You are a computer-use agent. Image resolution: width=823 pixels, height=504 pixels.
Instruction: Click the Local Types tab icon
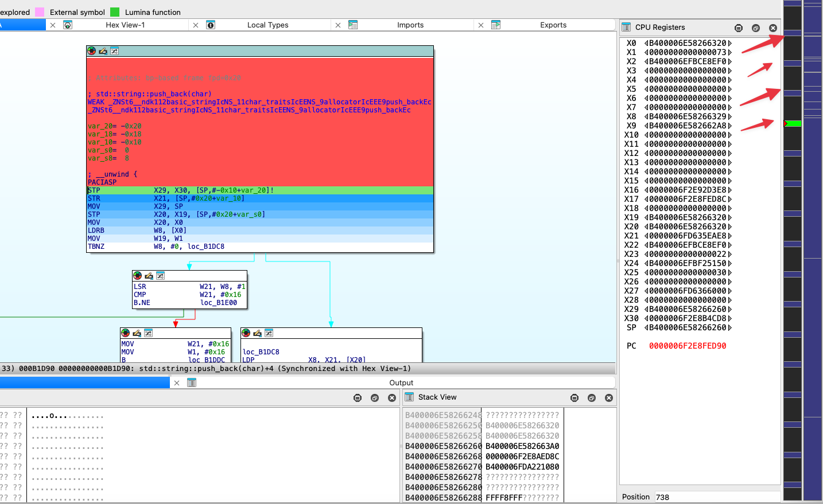[x=211, y=25]
